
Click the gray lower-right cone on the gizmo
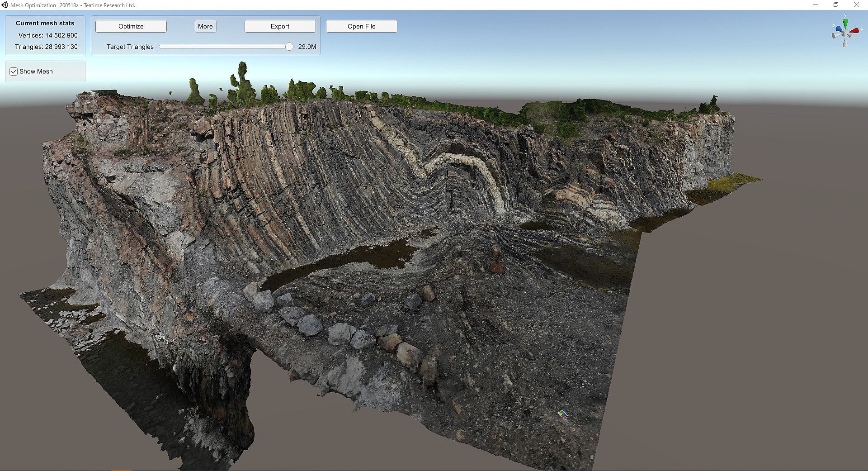[851, 38]
